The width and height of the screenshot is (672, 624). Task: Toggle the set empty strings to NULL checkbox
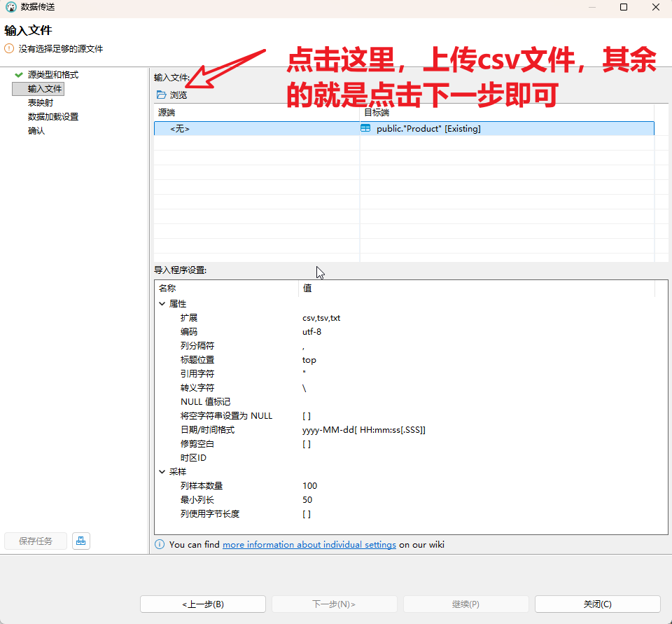pyautogui.click(x=307, y=416)
